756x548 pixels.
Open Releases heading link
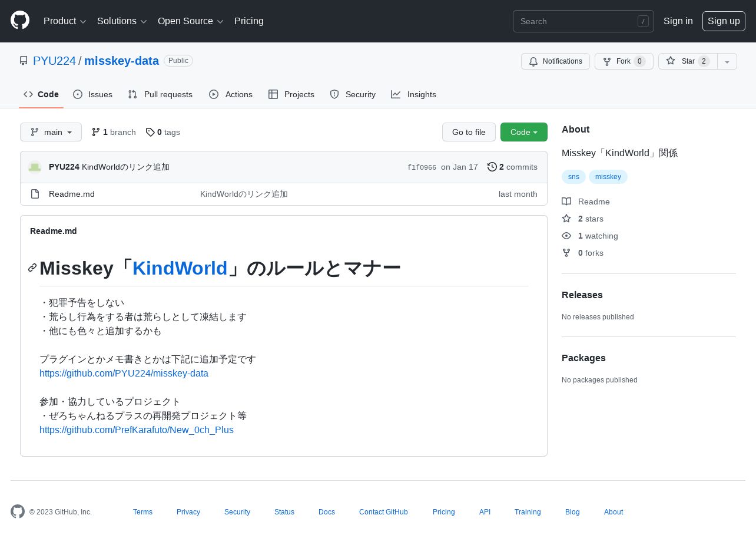pos(582,295)
